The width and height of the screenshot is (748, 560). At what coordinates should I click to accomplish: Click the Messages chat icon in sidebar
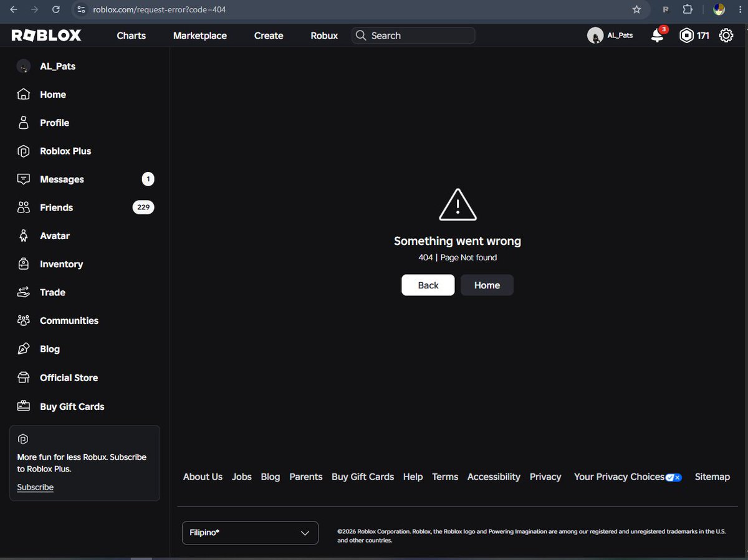[24, 179]
